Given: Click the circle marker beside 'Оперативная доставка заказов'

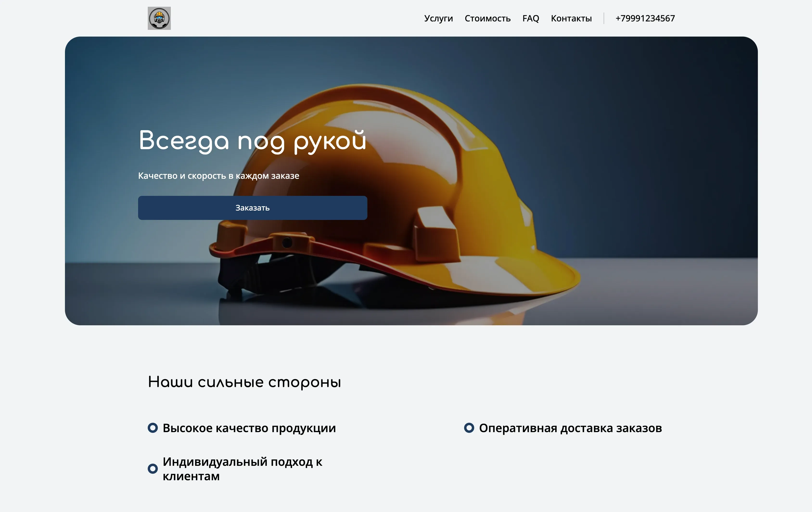Looking at the screenshot, I should coord(469,428).
